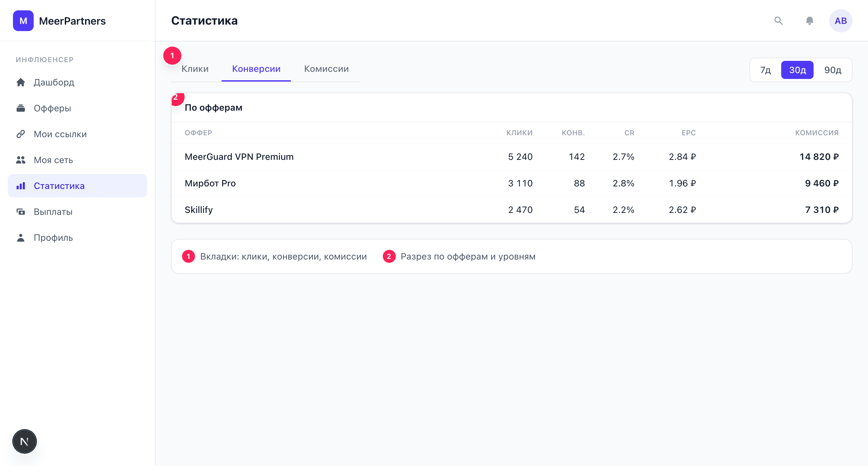
Task: Click the ОФФЕР column header
Action: (199, 133)
